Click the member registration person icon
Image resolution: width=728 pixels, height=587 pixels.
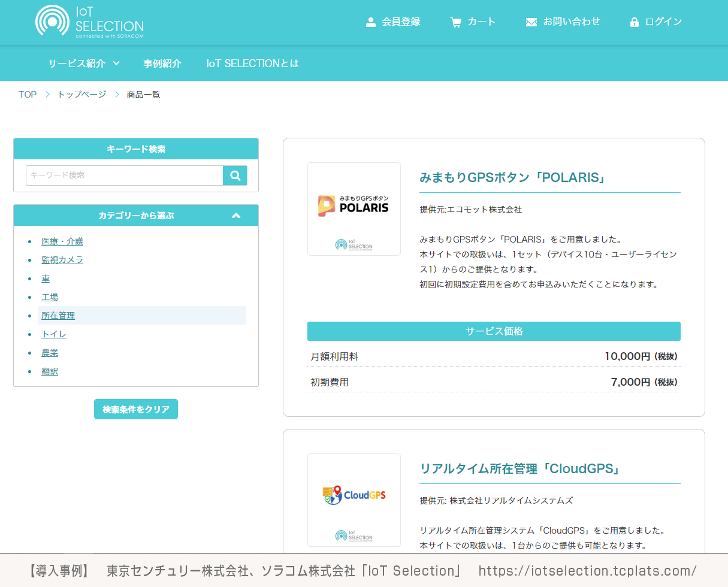point(370,22)
